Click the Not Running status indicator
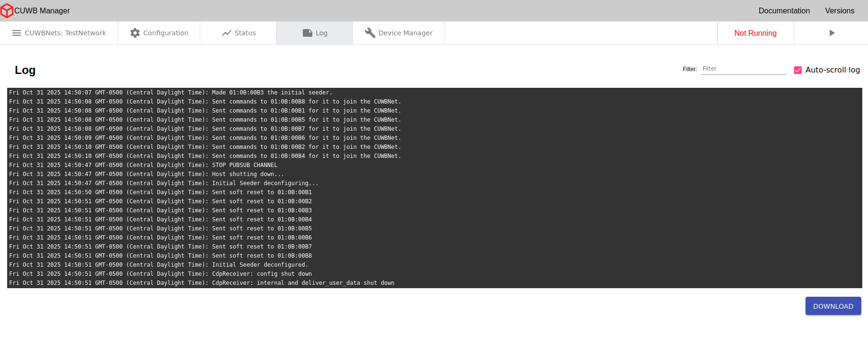The image size is (868, 344). (x=755, y=33)
